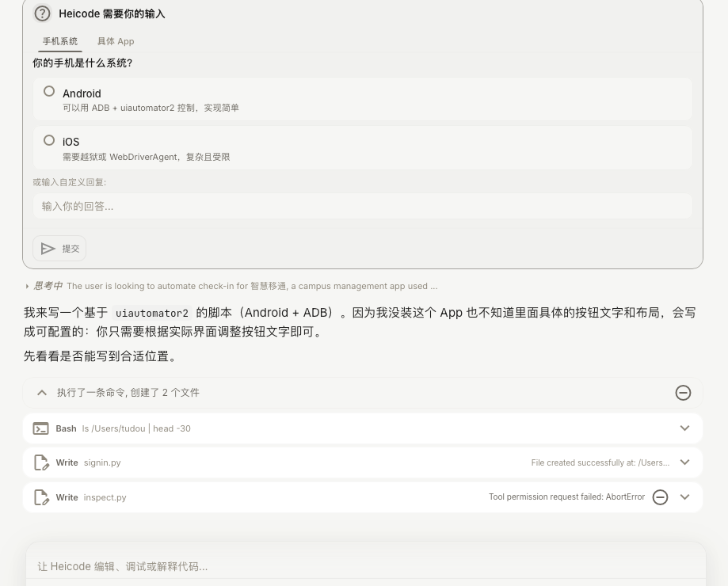The image size is (728, 586).
Task: Click the Android ADB description text
Action: pos(151,108)
